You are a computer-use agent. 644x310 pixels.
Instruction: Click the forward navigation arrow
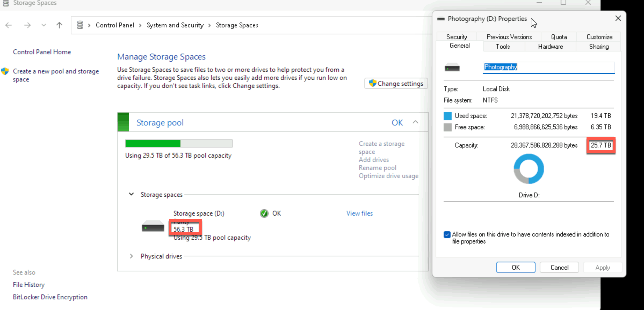pos(27,25)
